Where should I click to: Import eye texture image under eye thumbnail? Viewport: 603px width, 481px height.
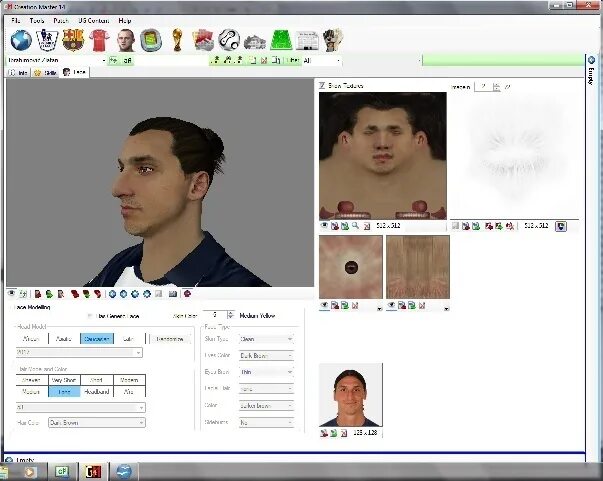[x=335, y=306]
